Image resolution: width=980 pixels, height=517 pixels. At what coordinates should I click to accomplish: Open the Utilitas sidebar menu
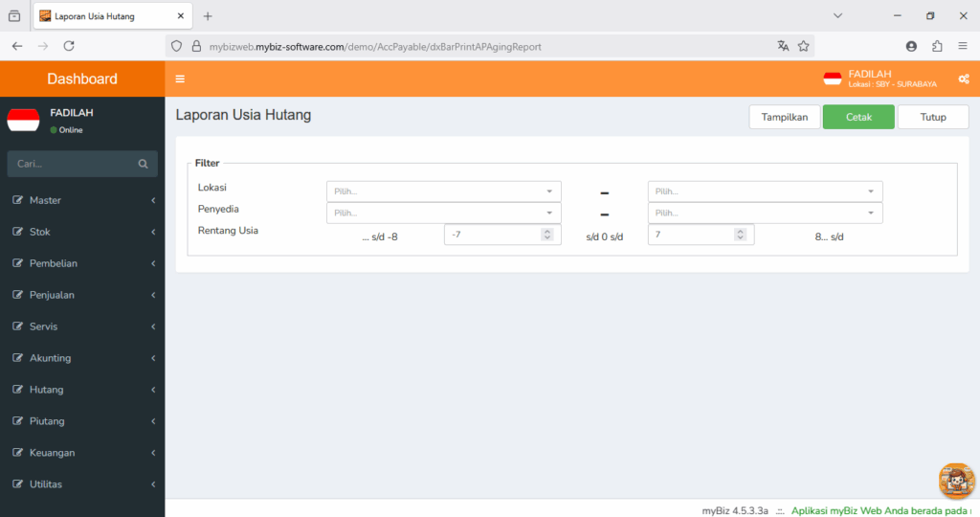[82, 484]
